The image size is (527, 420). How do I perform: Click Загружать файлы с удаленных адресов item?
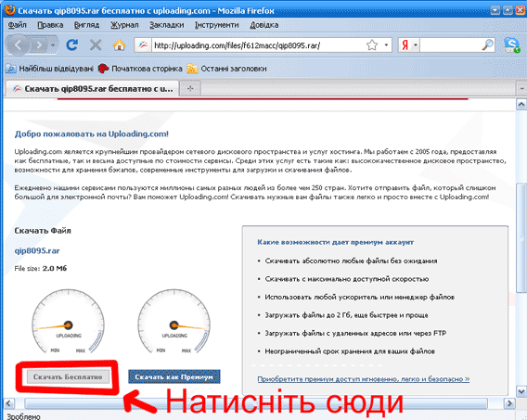point(355,334)
